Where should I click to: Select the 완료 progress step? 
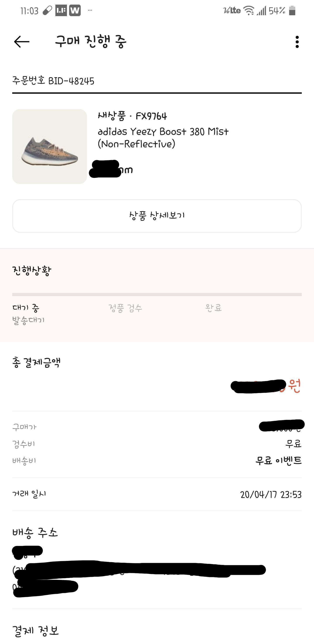pos(213,308)
